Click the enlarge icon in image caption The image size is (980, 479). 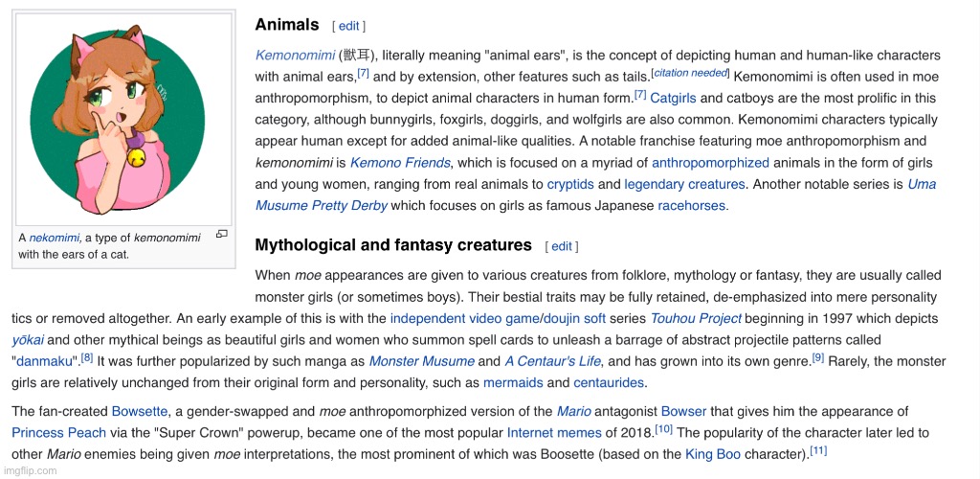coord(221,234)
